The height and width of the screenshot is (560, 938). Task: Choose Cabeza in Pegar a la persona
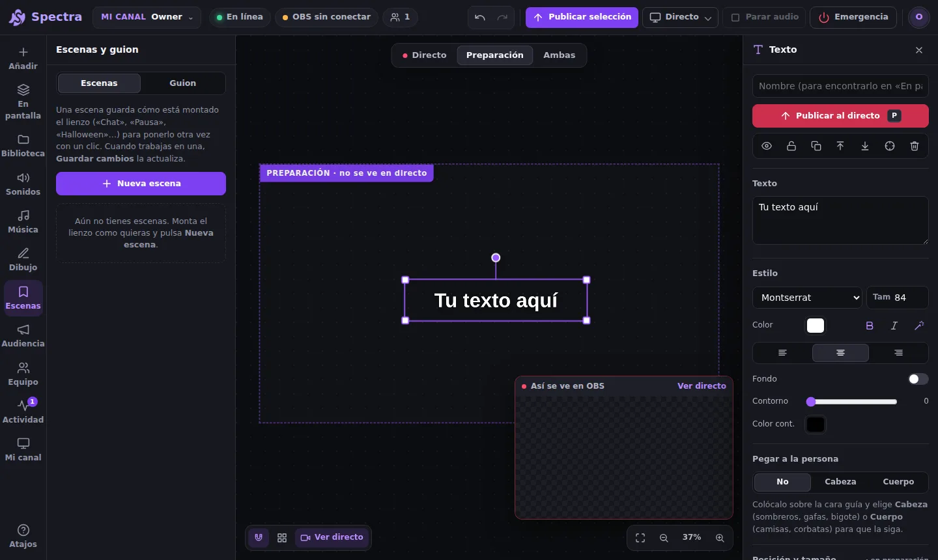pyautogui.click(x=840, y=482)
